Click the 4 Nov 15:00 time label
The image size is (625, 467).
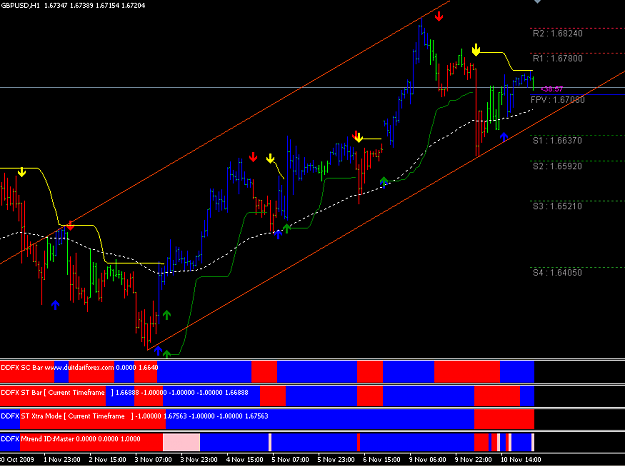[x=245, y=460]
